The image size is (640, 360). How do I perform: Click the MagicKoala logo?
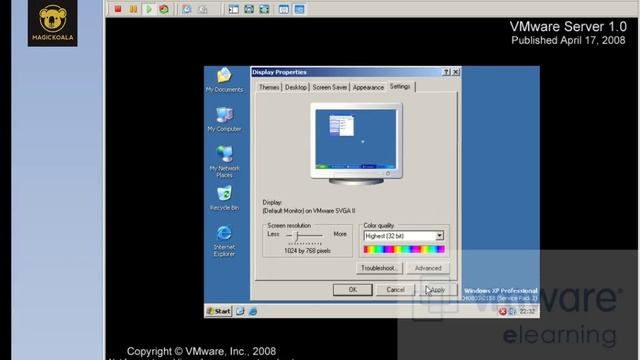[52, 22]
